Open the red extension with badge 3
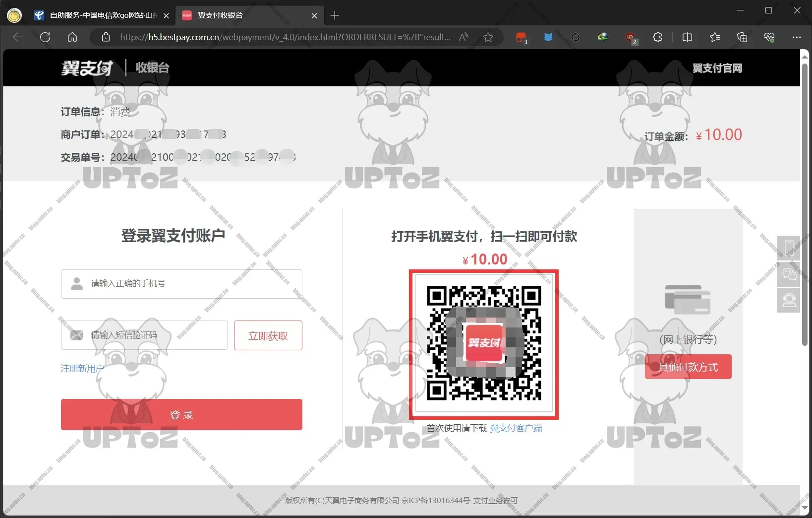This screenshot has height=518, width=812. 521,38
